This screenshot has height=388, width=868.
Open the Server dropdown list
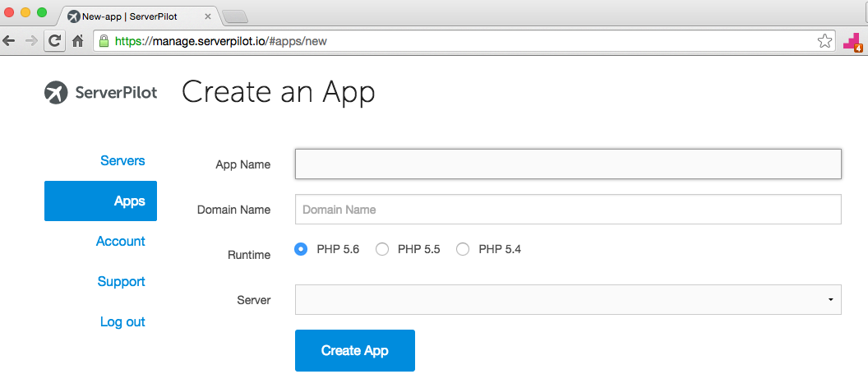[x=568, y=299]
